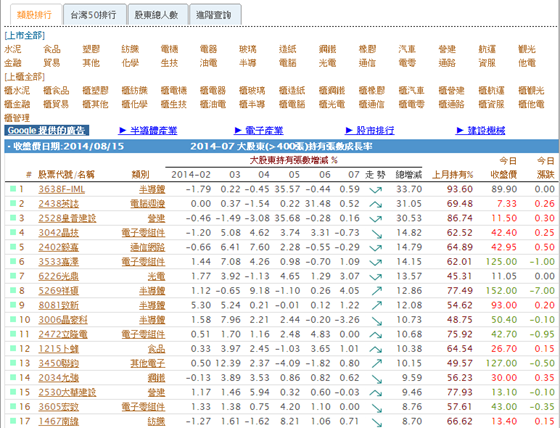The width and height of the screenshot is (560, 428).
Task: Open the 汽車 listed sector link
Action: [x=407, y=49]
